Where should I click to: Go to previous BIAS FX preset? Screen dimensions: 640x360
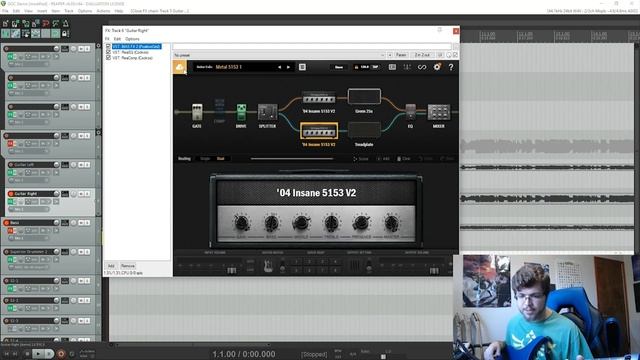click(280, 67)
